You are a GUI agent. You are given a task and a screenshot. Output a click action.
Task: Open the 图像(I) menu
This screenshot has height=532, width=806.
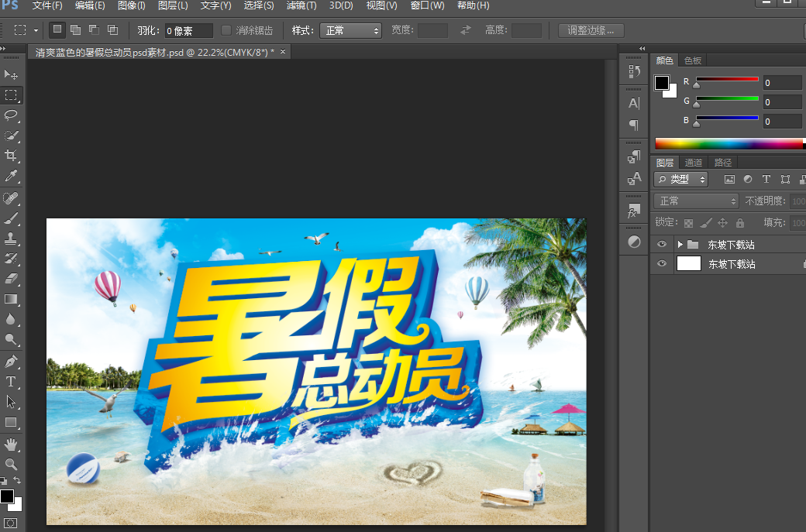(132, 5)
